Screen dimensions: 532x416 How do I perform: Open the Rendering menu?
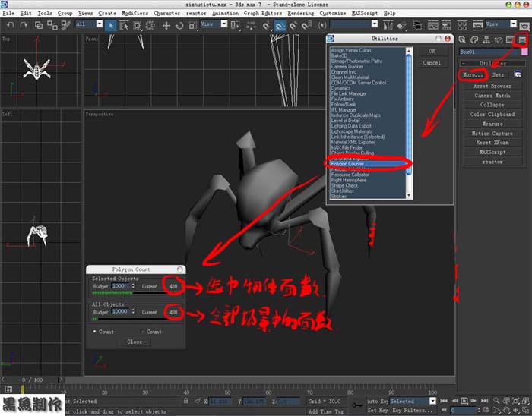coord(301,13)
